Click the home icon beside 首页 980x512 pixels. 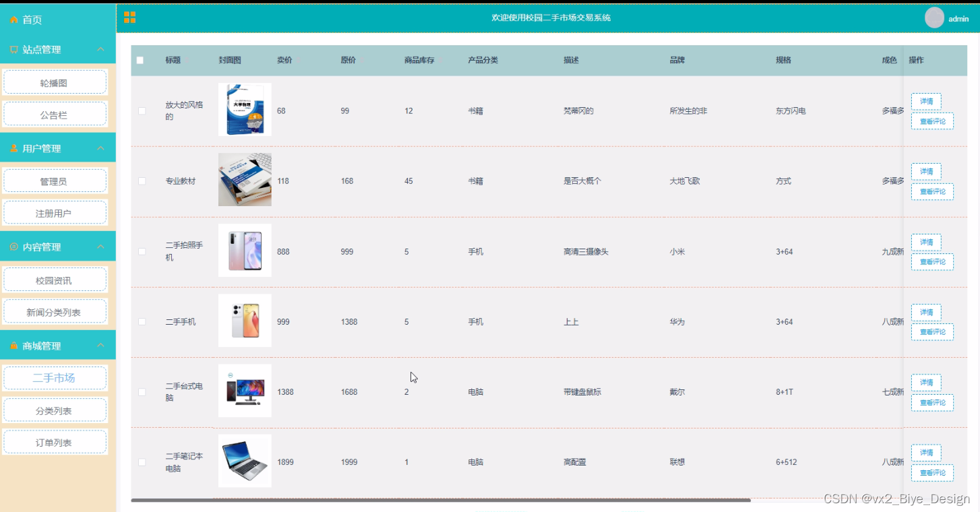tap(13, 20)
